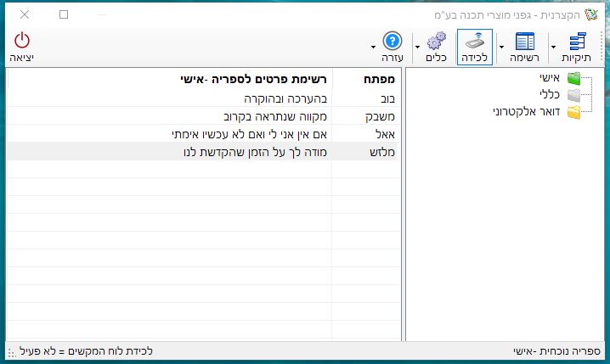Select the gray כללי folder in tree
Screen dimensions: 610x364
coord(575,96)
